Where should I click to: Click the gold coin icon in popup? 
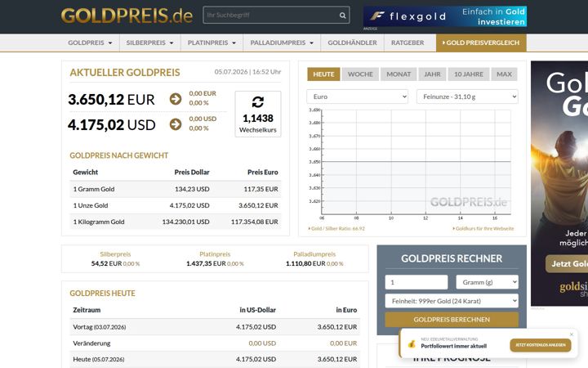[x=412, y=343]
